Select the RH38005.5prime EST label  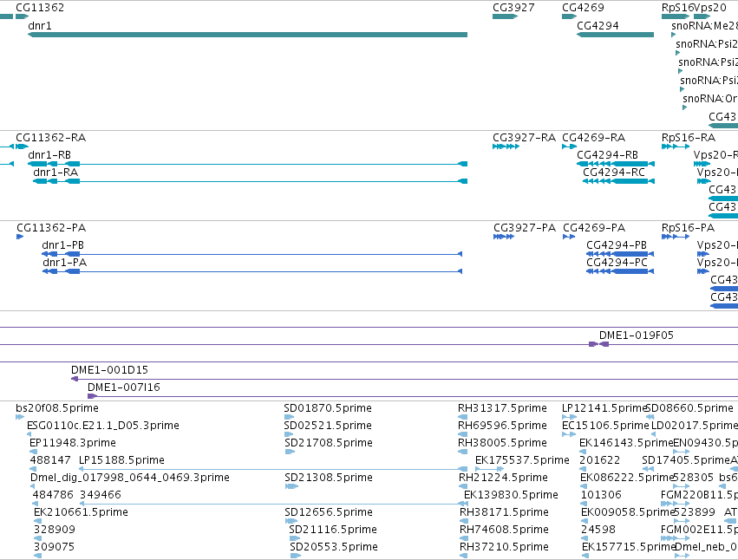click(502, 443)
